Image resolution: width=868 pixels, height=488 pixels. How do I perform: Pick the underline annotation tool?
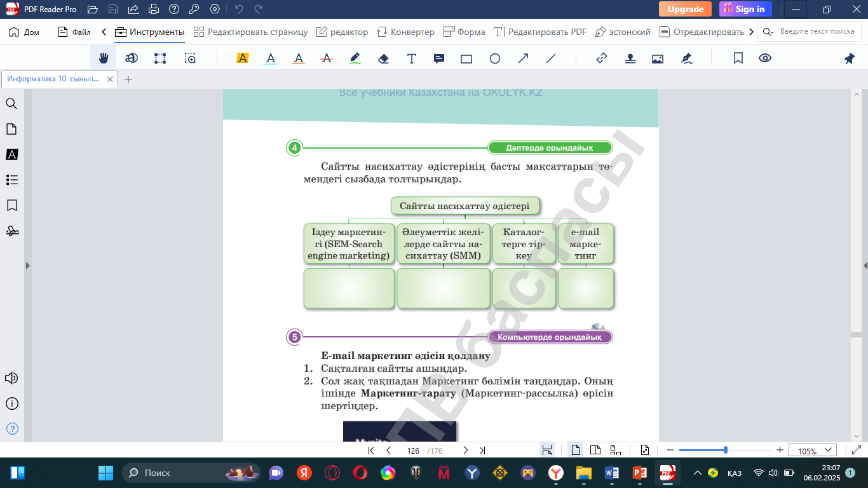(271, 58)
